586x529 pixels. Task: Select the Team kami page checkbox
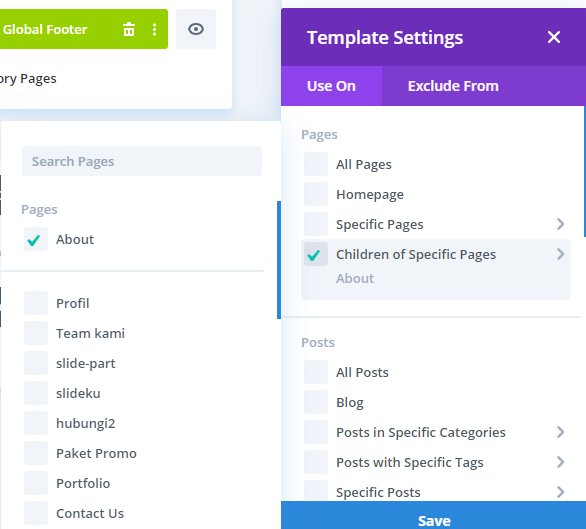(x=36, y=333)
